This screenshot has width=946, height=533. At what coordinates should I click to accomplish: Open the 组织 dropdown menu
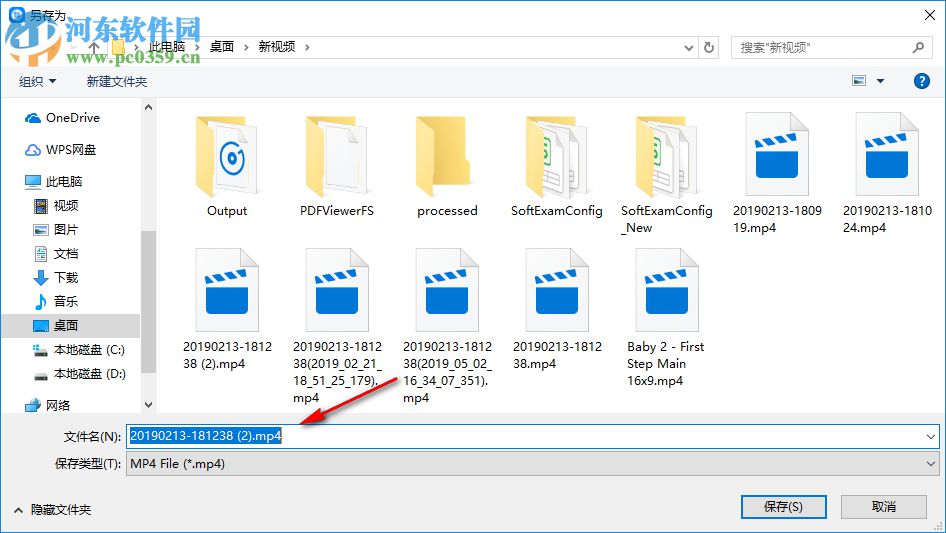pos(37,81)
